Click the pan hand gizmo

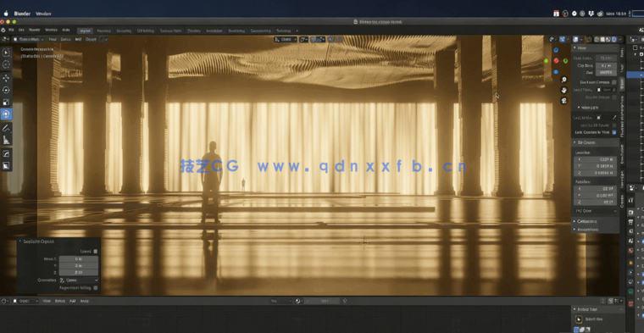(x=563, y=90)
